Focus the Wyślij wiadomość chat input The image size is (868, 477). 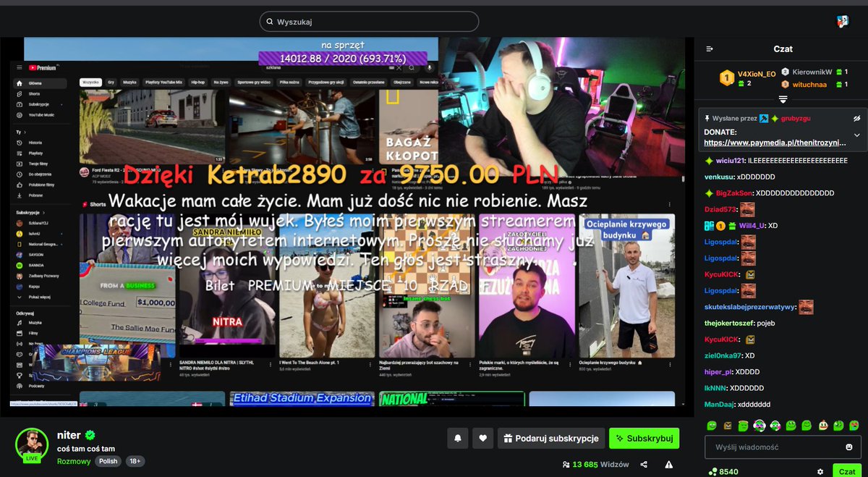(x=783, y=447)
